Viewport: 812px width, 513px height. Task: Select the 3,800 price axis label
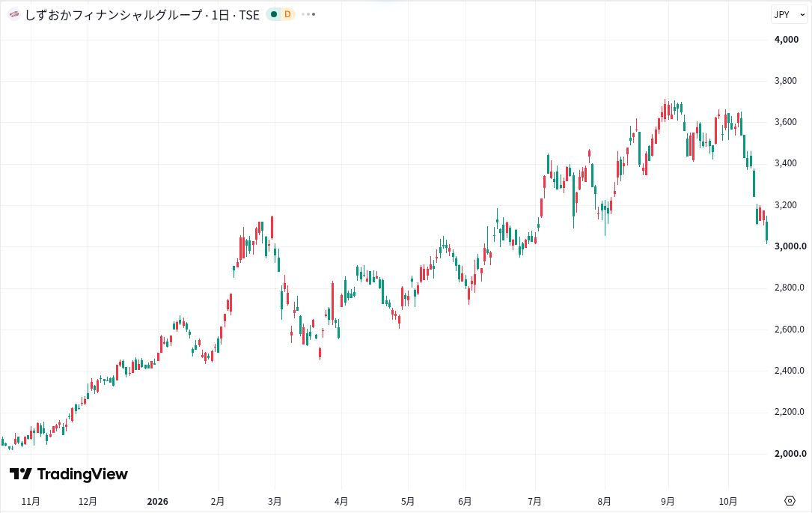(786, 81)
